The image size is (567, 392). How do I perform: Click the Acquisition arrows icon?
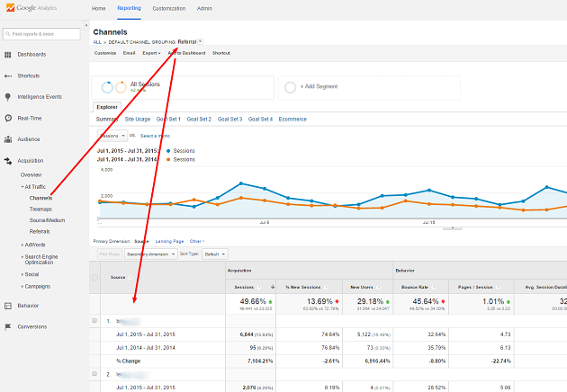coord(7,161)
